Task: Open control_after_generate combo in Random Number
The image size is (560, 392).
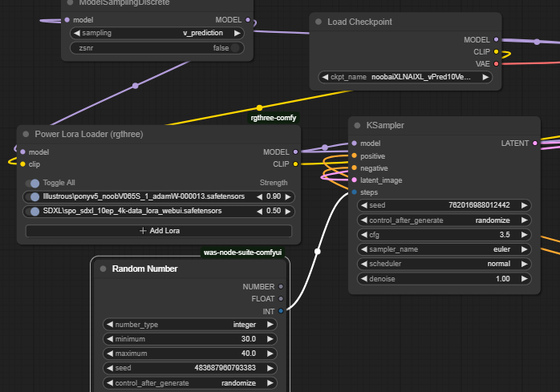Action: [190, 383]
